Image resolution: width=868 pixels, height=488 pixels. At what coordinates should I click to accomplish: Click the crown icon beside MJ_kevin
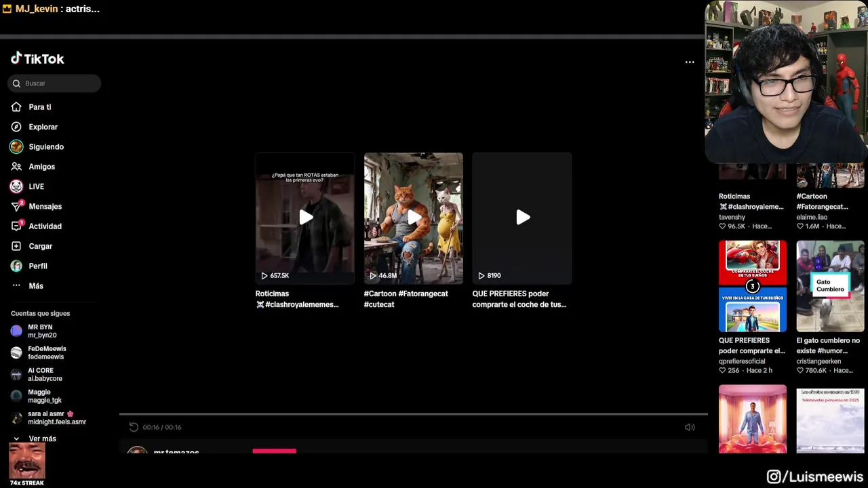[7, 9]
